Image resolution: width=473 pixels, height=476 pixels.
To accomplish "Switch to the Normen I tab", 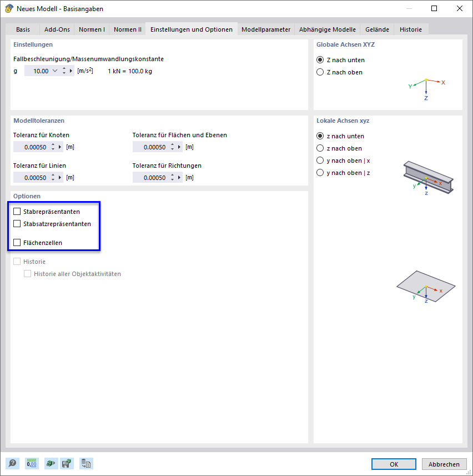I will point(92,29).
